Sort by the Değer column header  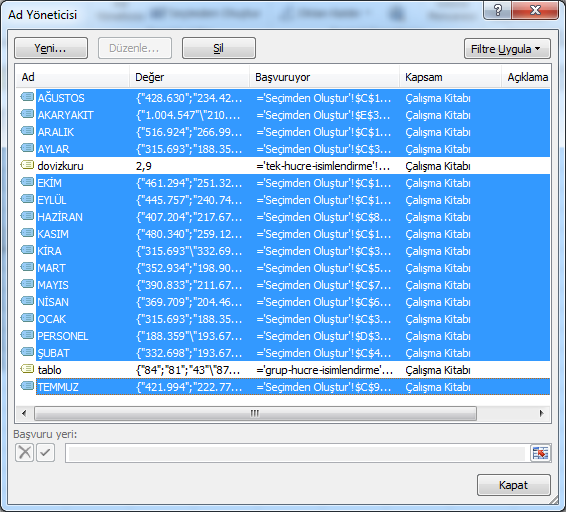(189, 77)
